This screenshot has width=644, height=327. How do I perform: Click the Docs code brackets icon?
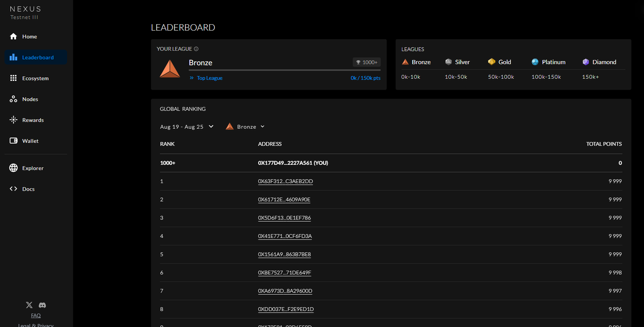(13, 189)
